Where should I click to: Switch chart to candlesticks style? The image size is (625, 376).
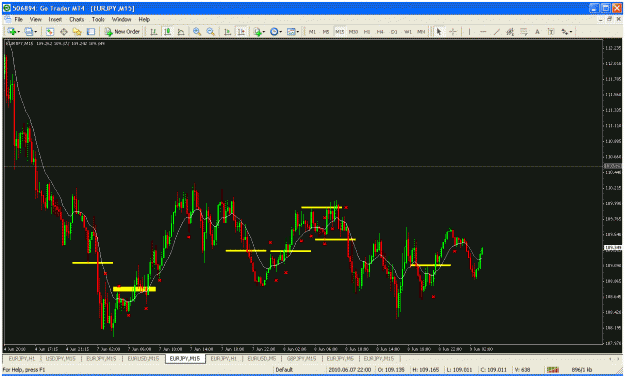pyautogui.click(x=167, y=31)
